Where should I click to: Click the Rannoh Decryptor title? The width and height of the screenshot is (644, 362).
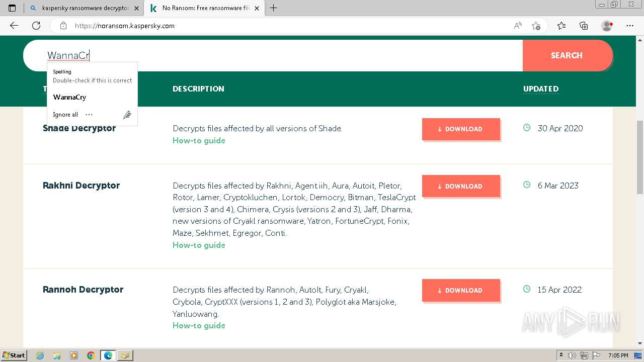pyautogui.click(x=83, y=290)
